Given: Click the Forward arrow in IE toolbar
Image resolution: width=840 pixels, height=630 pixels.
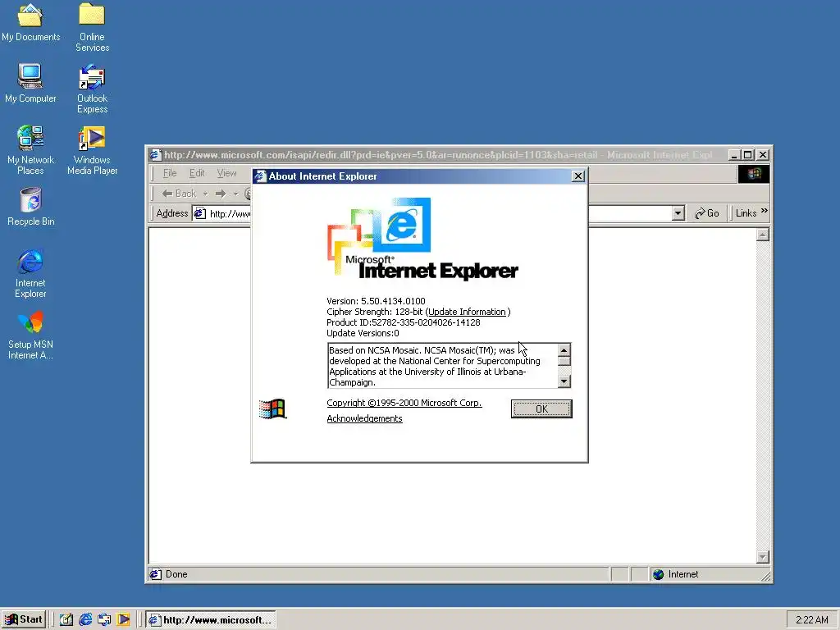Looking at the screenshot, I should click(220, 194).
